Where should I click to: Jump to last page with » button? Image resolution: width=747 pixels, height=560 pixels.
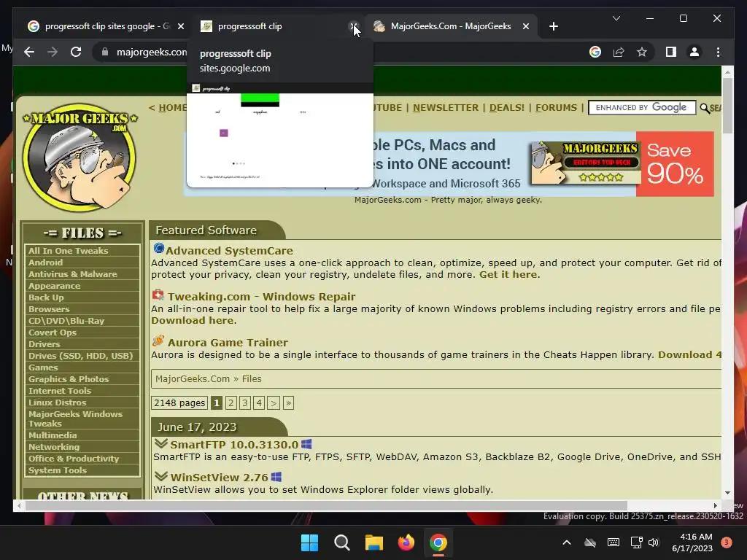tap(288, 403)
